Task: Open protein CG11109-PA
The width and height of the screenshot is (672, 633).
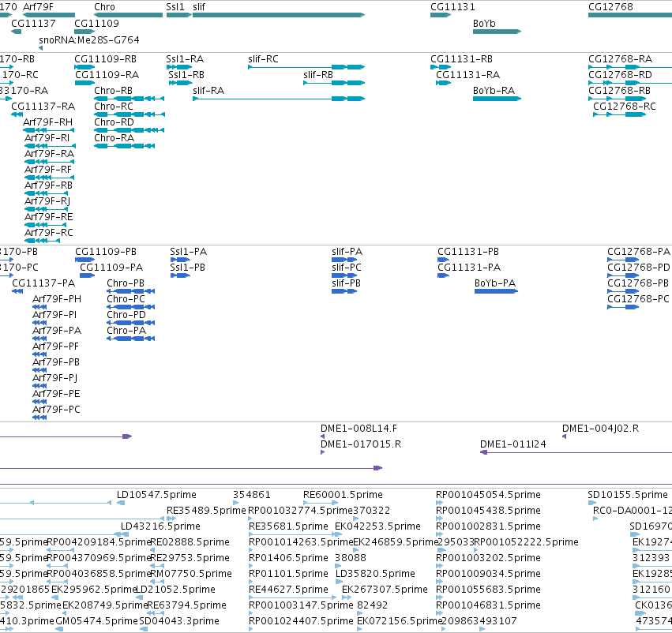Action: click(x=111, y=268)
